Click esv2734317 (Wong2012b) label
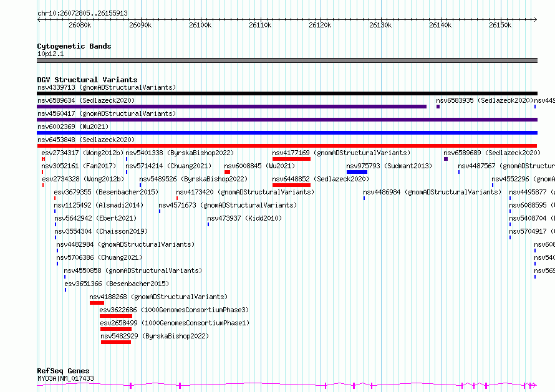555x392 pixels. 82,153
